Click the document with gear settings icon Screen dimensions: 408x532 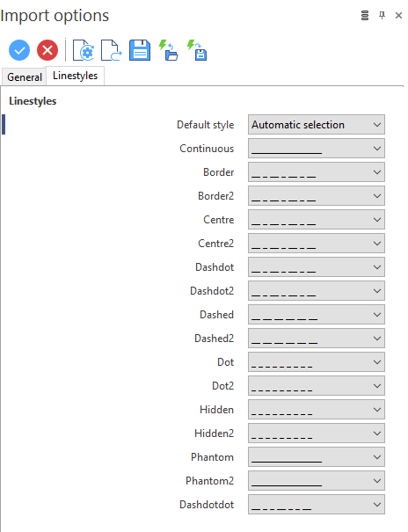84,50
